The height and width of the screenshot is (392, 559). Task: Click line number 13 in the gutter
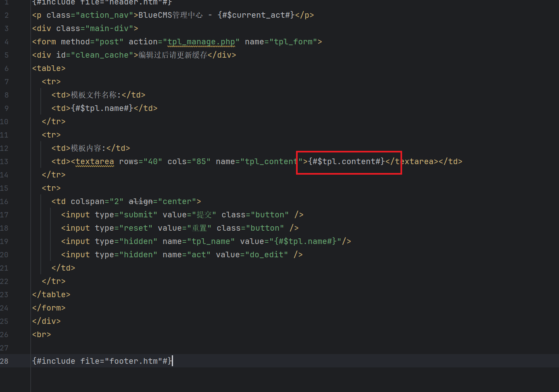coord(4,162)
